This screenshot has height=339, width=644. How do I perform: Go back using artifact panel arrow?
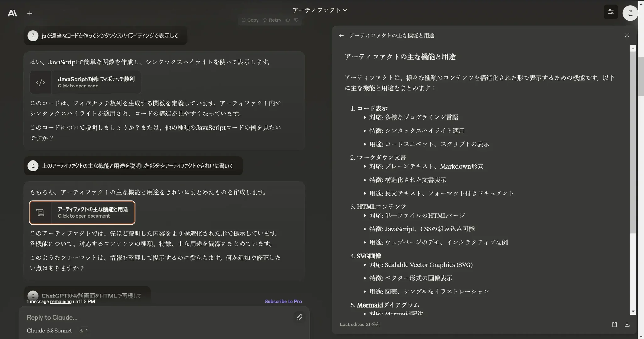click(341, 36)
